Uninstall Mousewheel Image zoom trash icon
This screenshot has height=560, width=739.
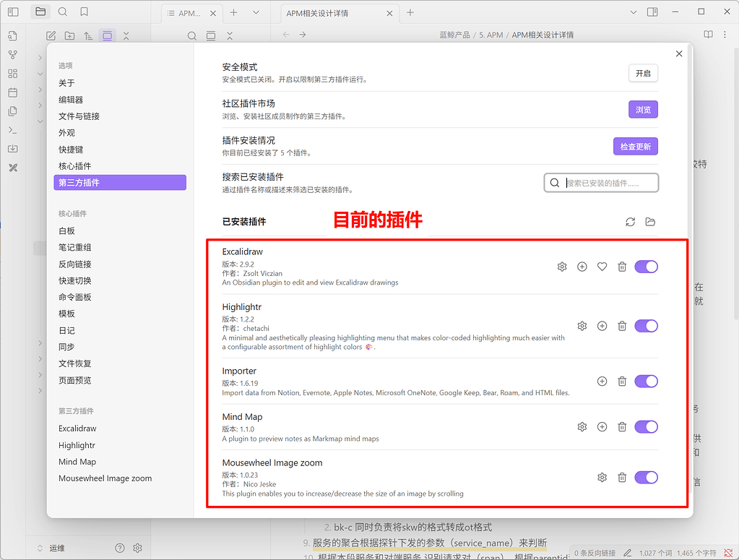click(x=622, y=478)
